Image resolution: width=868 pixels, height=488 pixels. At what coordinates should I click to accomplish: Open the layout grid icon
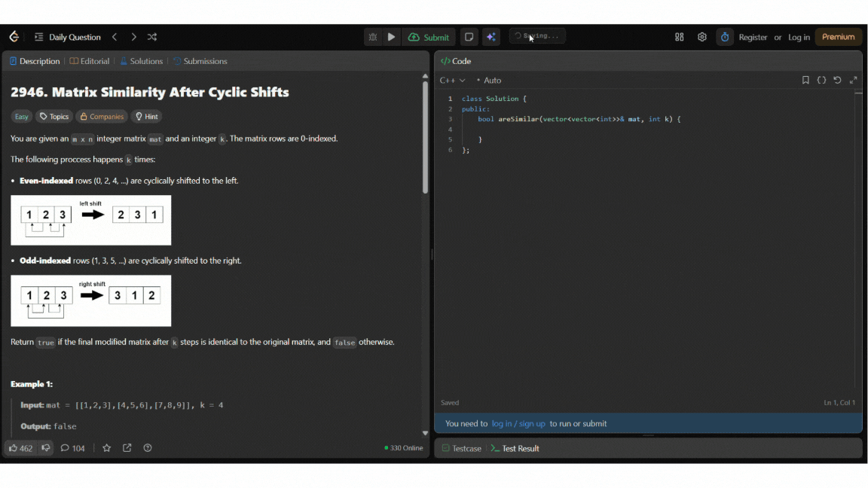point(679,37)
